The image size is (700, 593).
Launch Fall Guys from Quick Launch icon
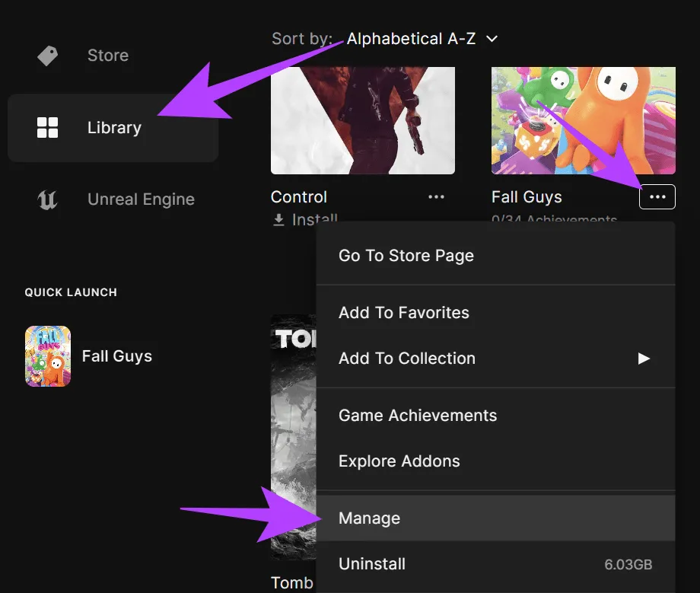[x=48, y=356]
